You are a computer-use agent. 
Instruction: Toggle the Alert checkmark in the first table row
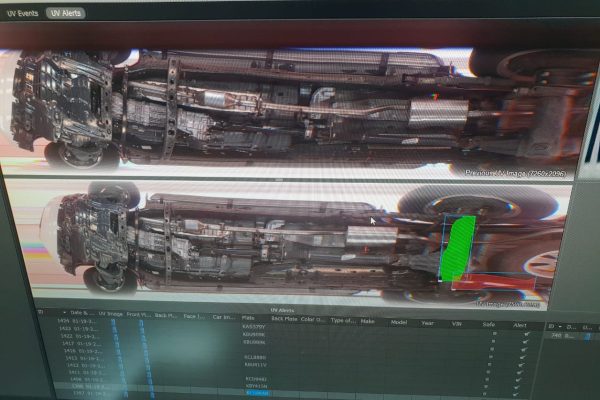pyautogui.click(x=527, y=334)
